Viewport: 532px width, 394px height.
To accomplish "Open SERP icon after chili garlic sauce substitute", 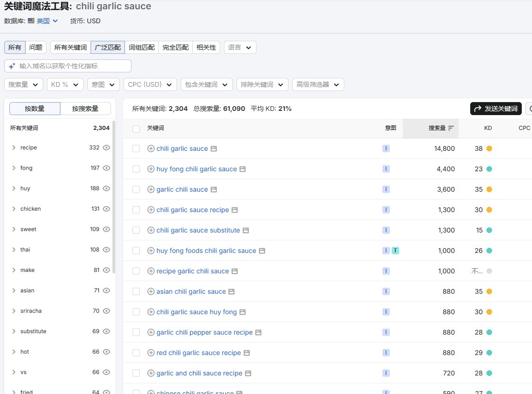I will click(x=246, y=230).
